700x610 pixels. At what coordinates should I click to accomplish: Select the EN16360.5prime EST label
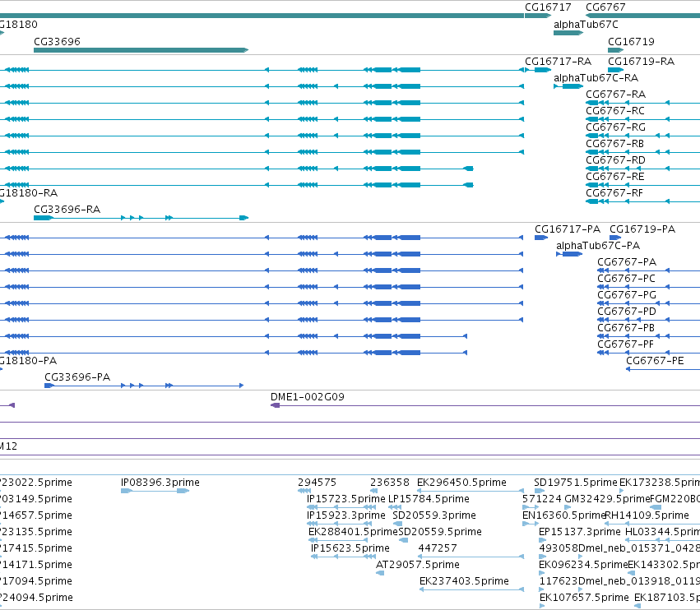tap(563, 515)
